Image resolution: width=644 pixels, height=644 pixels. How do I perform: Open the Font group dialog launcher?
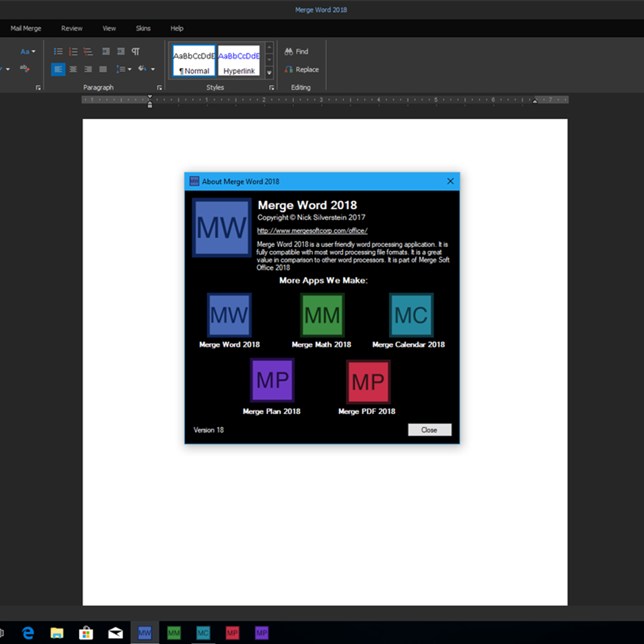(x=38, y=87)
